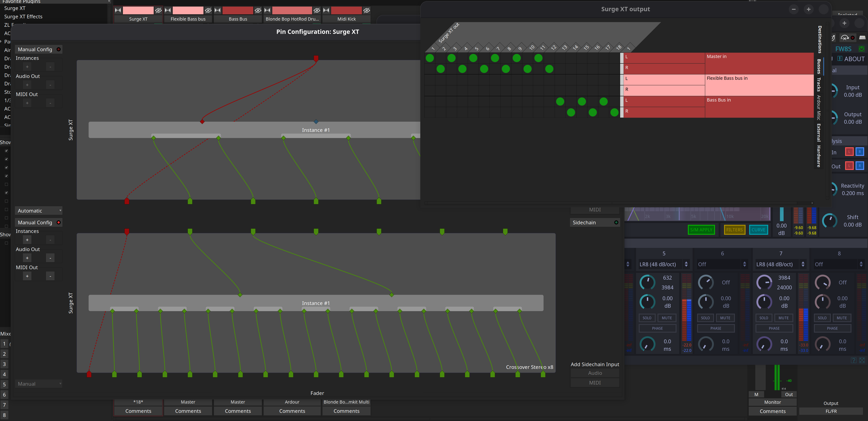This screenshot has width=868, height=421.
Task: Hide the Midi Kick strip with eye icon
Action: click(367, 10)
